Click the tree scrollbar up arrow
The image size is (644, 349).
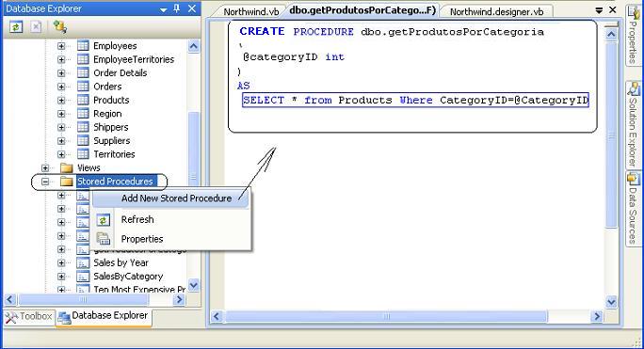[193, 45]
